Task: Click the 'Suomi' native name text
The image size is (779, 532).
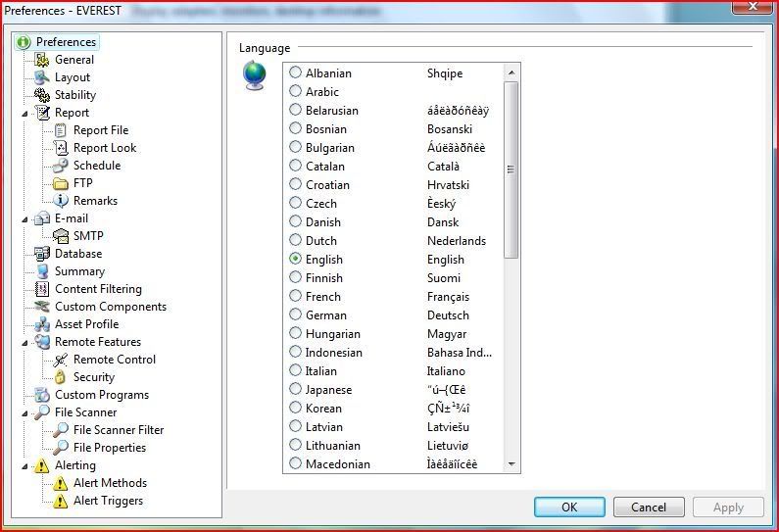Action: 444,278
